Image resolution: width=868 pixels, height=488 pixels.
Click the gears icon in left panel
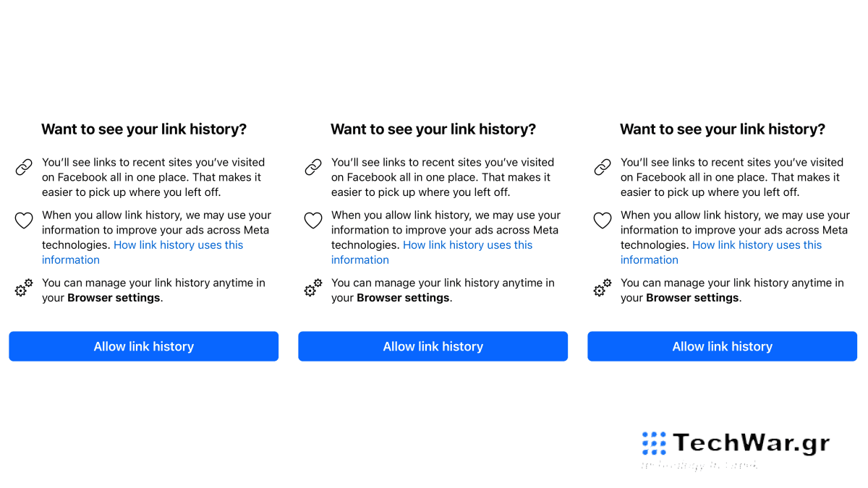(24, 288)
